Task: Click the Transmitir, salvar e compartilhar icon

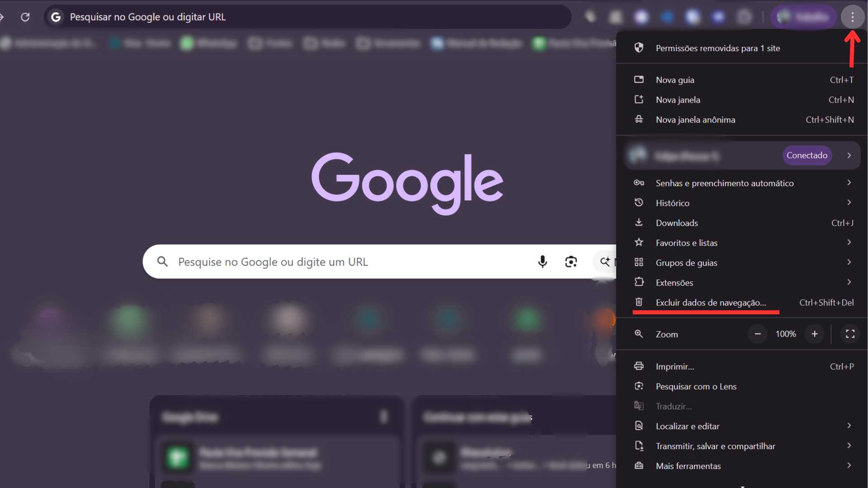Action: 639,446
